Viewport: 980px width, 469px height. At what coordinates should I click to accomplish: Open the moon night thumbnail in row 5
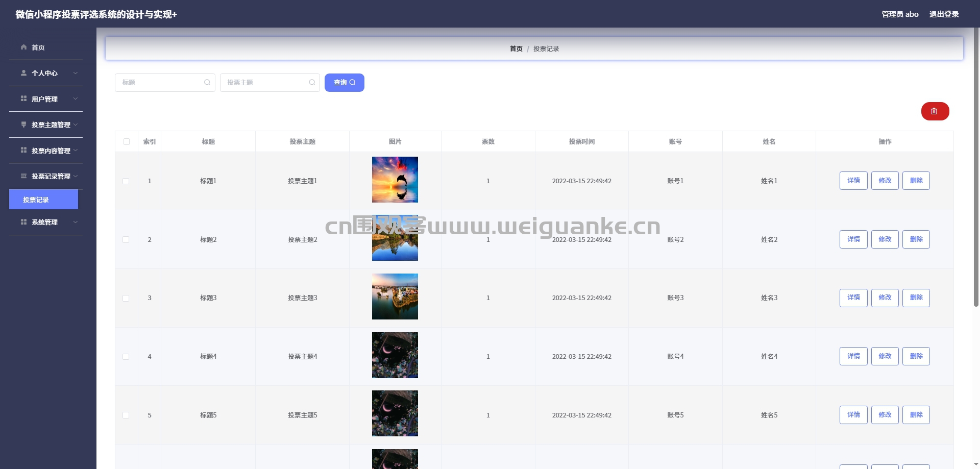(x=395, y=413)
